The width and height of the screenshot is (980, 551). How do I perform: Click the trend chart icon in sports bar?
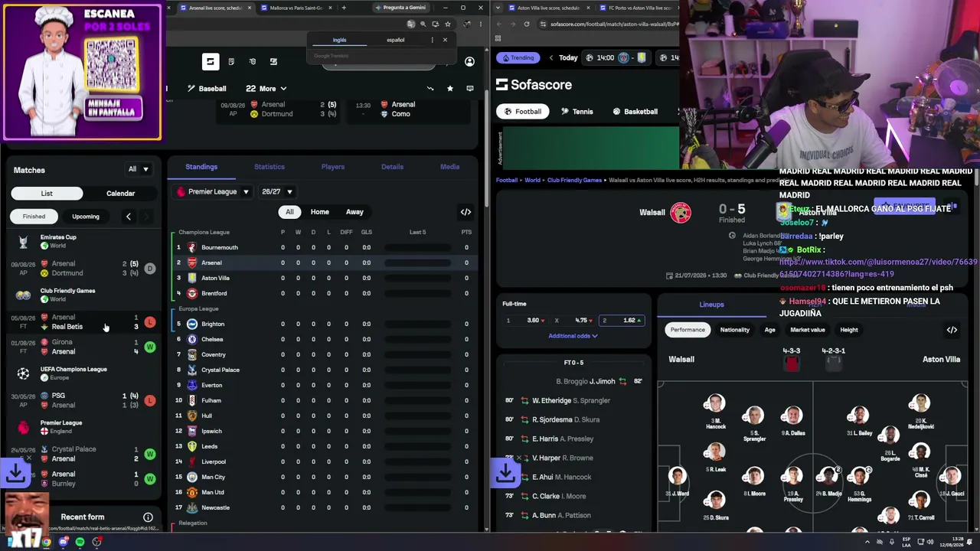coord(430,89)
